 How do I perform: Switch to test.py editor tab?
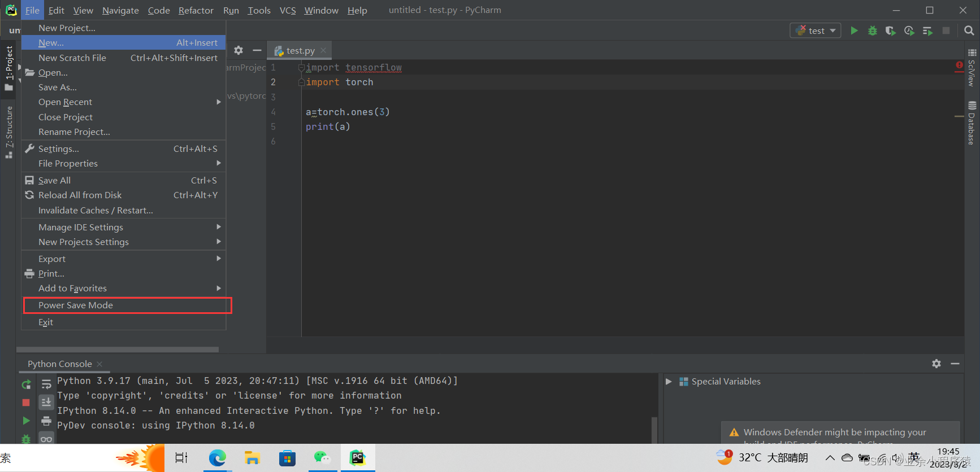click(300, 50)
